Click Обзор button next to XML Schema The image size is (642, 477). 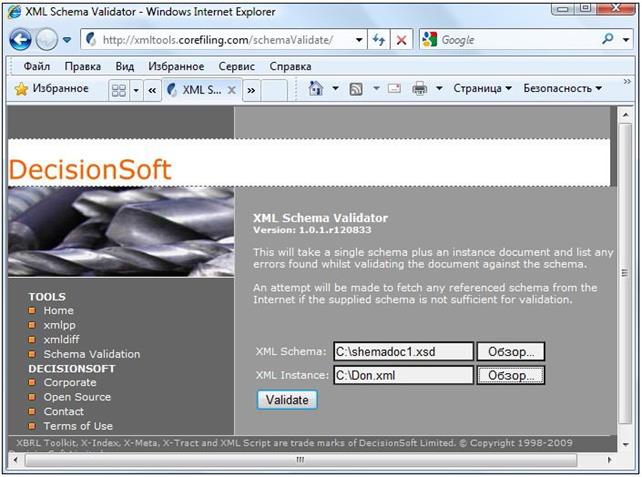510,352
